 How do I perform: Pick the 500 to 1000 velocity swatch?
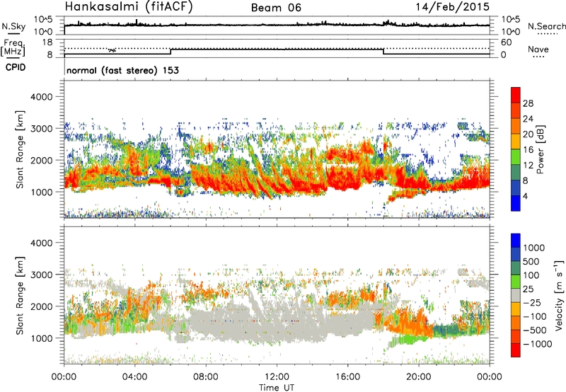pyautogui.click(x=516, y=254)
